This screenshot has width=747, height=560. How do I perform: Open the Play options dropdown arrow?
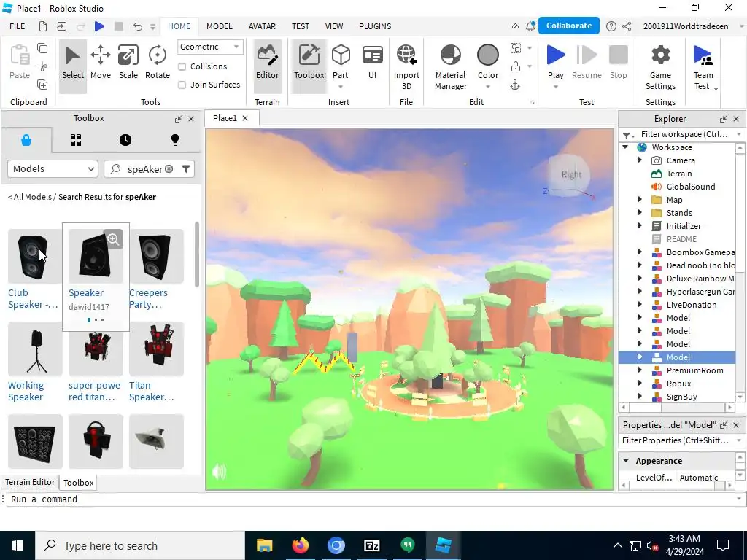pyautogui.click(x=555, y=87)
